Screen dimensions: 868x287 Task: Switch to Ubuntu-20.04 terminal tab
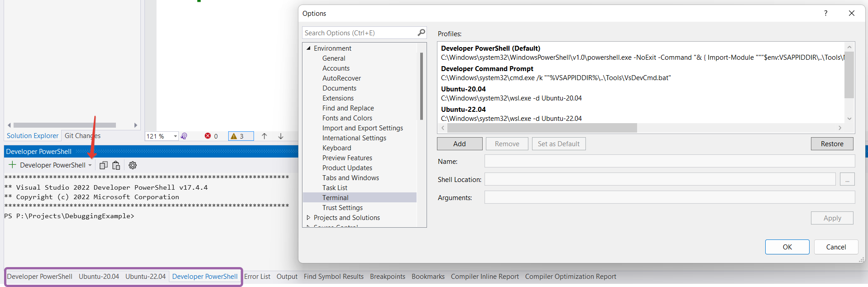99,276
